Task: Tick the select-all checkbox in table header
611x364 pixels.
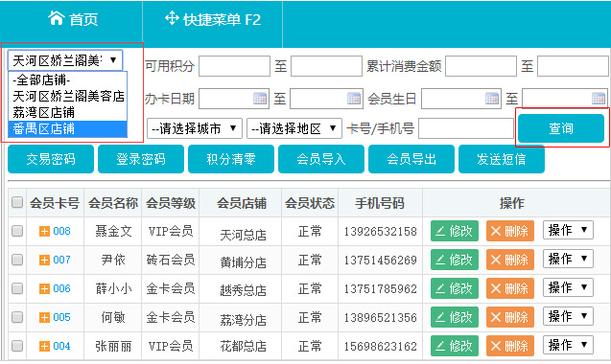Action: 17,202
